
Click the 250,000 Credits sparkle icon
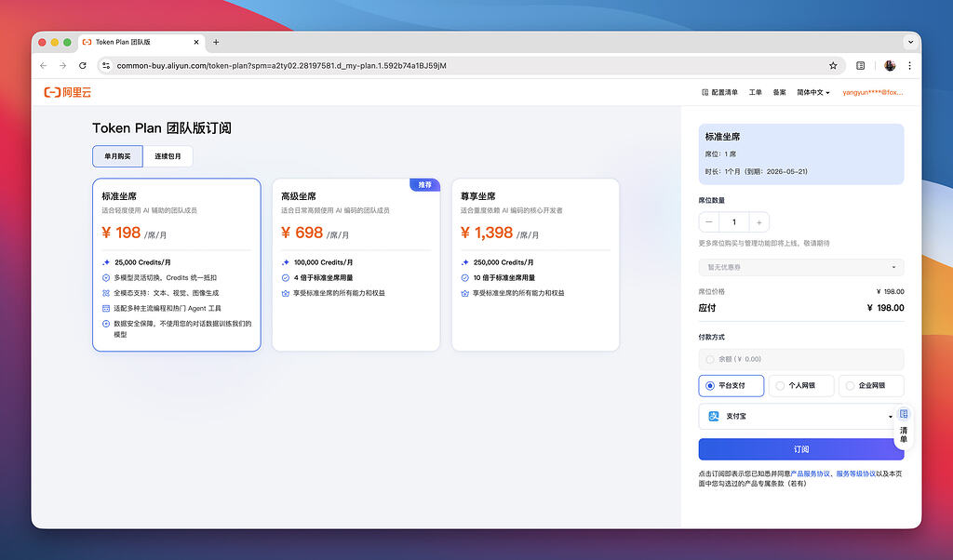[x=464, y=262]
